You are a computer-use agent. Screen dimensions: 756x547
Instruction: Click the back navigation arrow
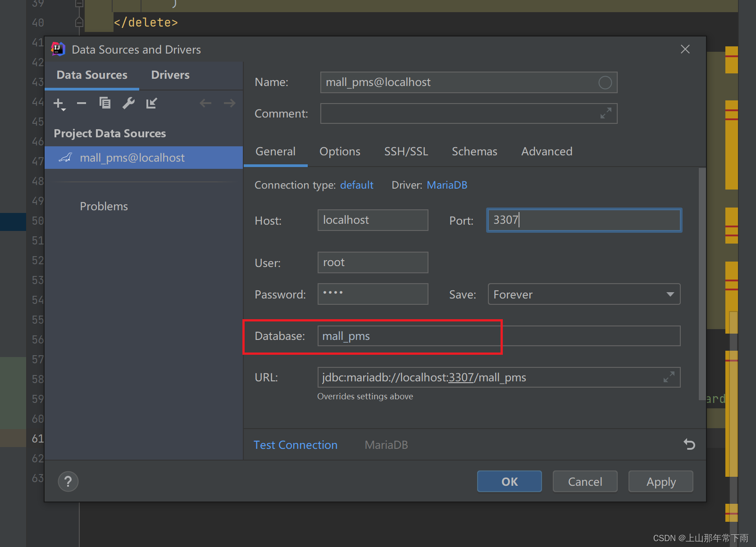205,103
